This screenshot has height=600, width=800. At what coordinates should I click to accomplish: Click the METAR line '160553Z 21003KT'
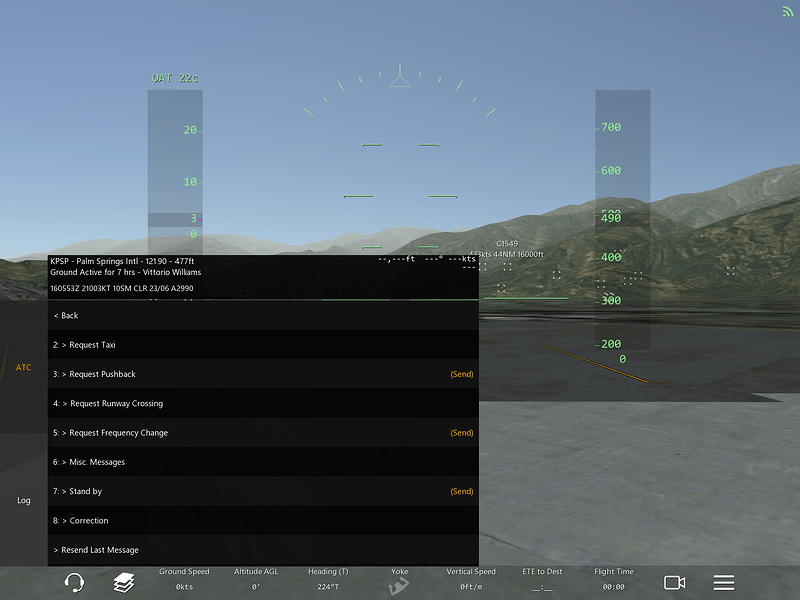coord(121,288)
